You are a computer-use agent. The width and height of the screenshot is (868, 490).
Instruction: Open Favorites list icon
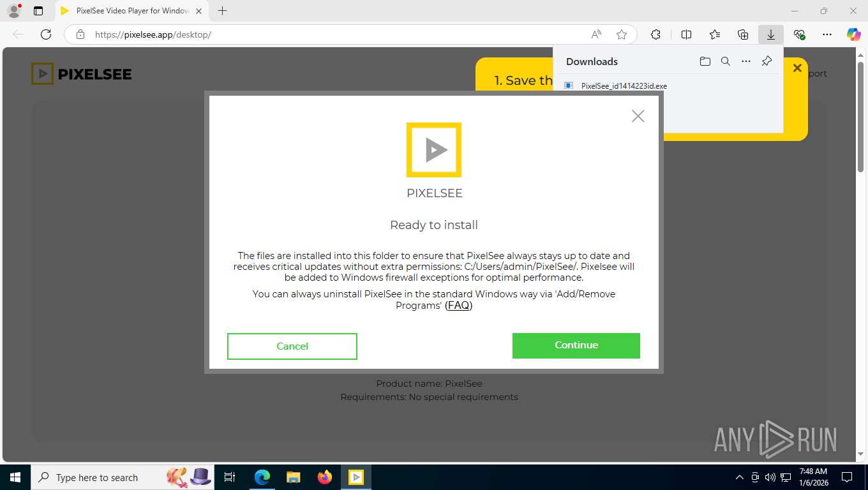[715, 34]
